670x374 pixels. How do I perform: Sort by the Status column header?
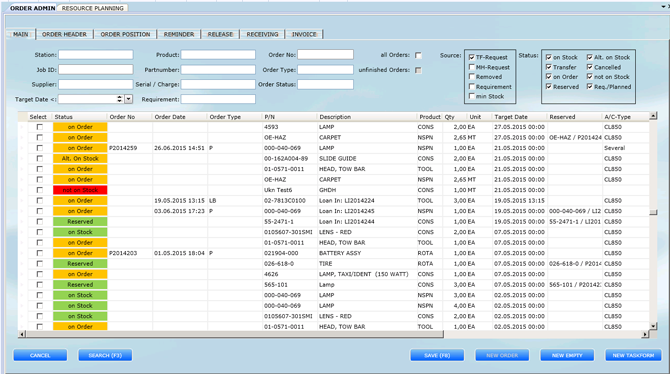[79, 117]
